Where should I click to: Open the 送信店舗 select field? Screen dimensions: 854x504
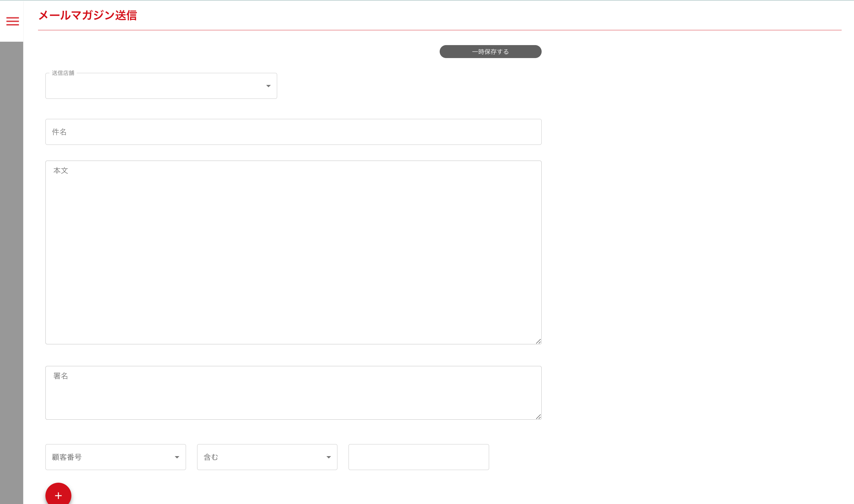click(156, 86)
